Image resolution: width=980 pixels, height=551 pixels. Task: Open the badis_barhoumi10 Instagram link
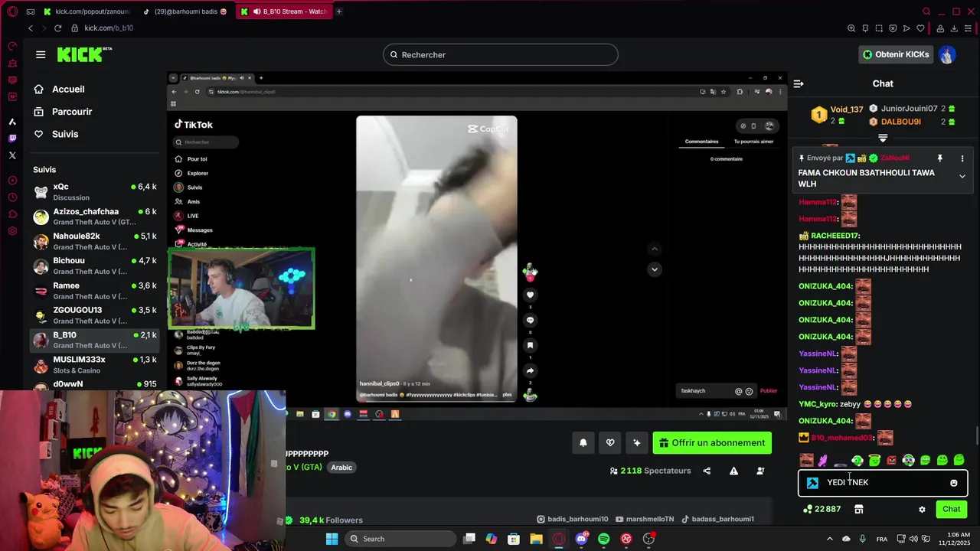coord(572,519)
